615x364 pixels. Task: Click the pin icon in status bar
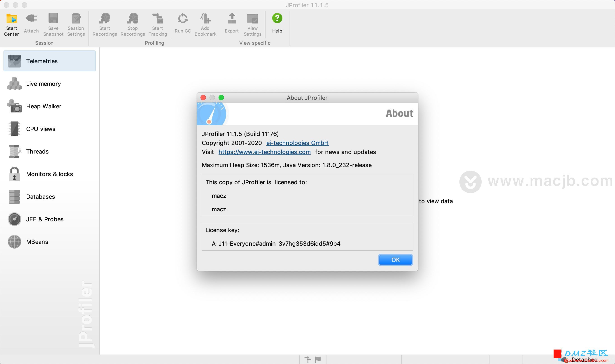click(x=307, y=359)
